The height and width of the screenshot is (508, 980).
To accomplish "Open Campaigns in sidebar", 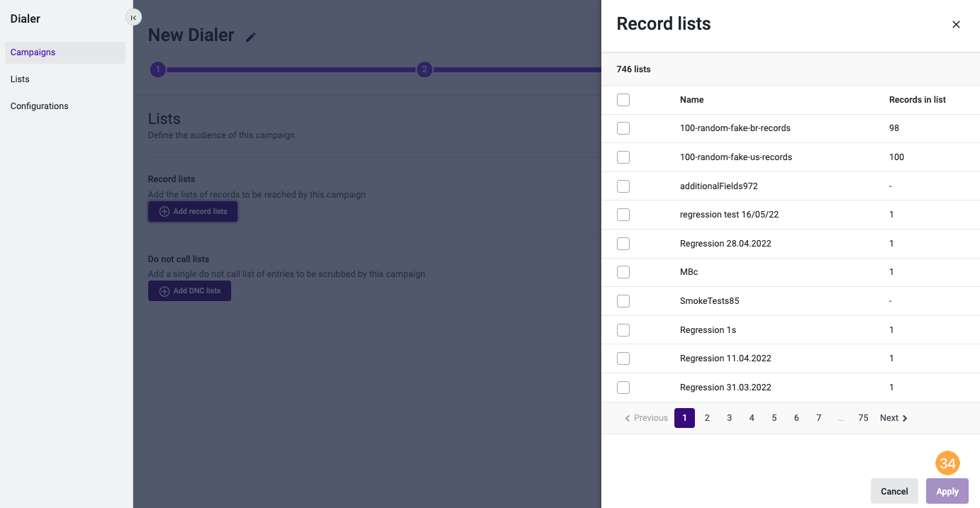I will (65, 52).
